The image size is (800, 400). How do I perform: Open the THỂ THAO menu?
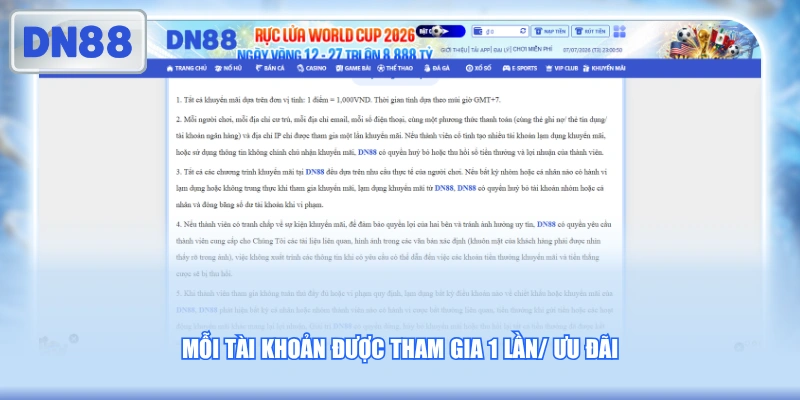pos(394,68)
